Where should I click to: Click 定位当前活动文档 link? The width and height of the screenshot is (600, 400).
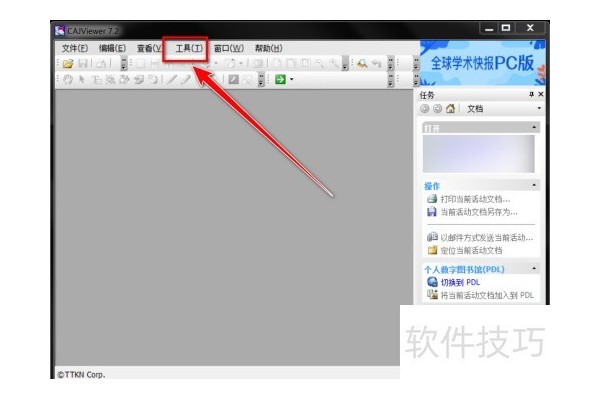point(471,250)
